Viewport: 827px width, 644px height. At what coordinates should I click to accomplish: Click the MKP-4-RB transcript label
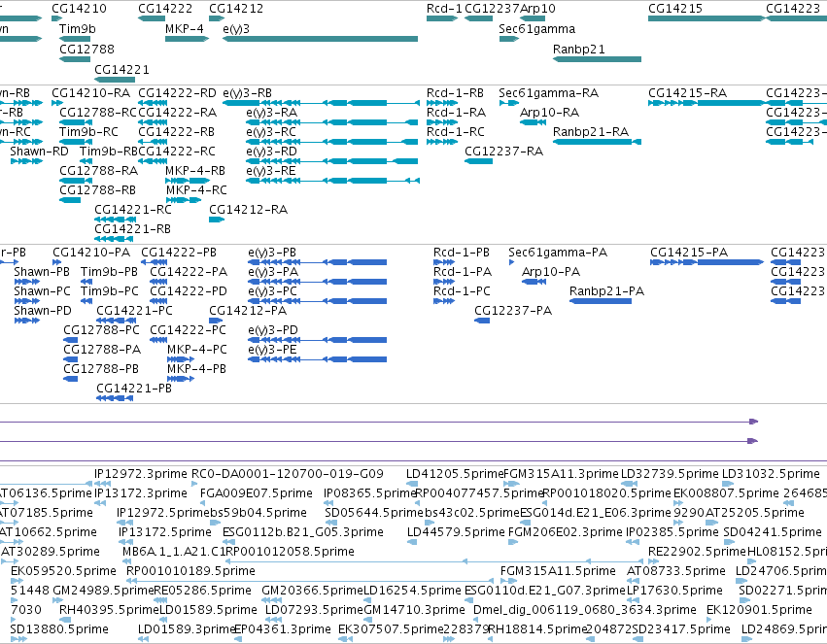pos(195,171)
